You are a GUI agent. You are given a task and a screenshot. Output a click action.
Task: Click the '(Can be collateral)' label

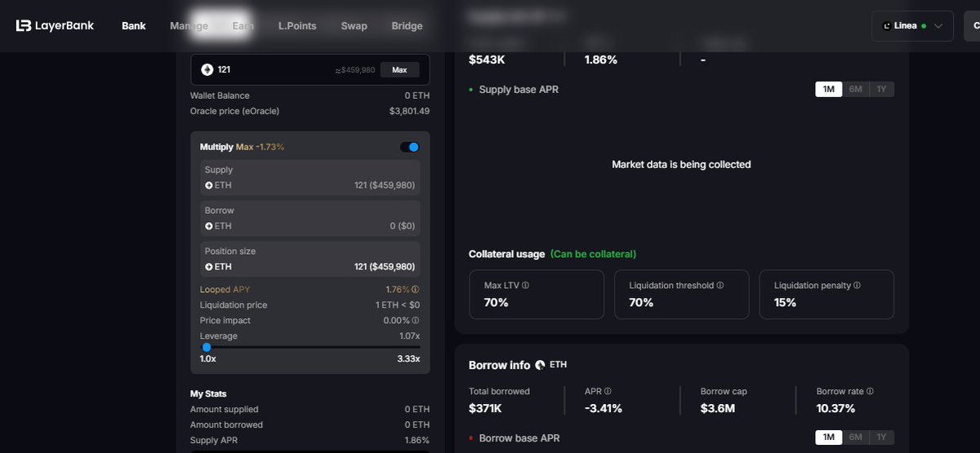tap(593, 254)
